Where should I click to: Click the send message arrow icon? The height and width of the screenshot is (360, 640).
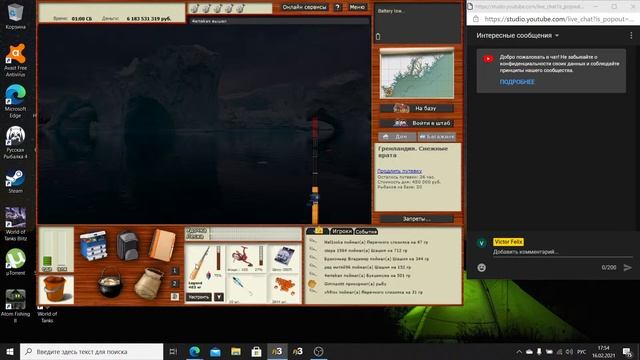[627, 267]
